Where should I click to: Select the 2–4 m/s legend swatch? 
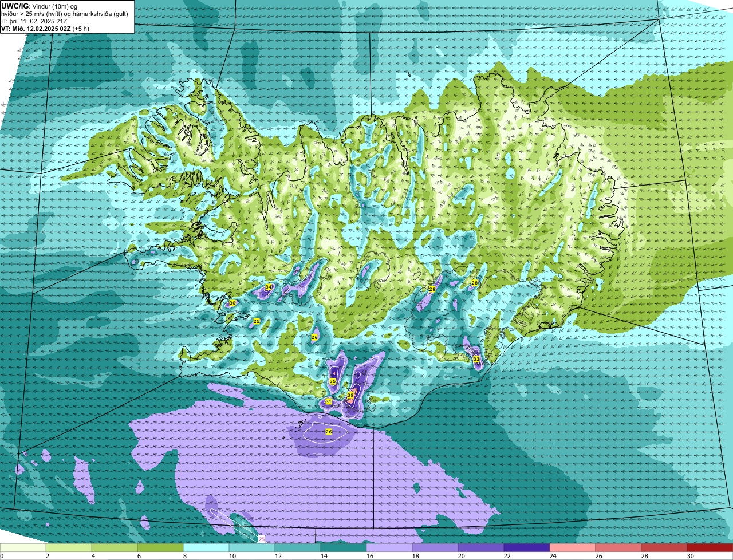(69, 548)
